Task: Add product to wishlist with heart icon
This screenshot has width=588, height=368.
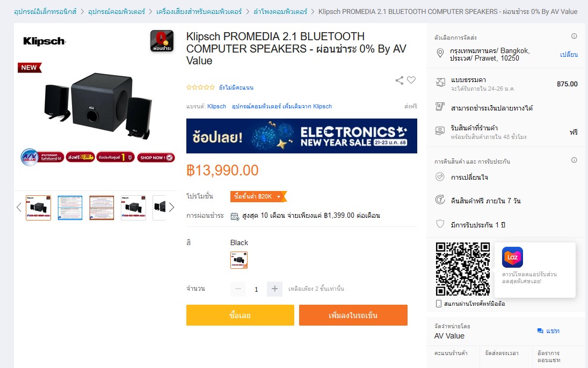Action: point(411,80)
